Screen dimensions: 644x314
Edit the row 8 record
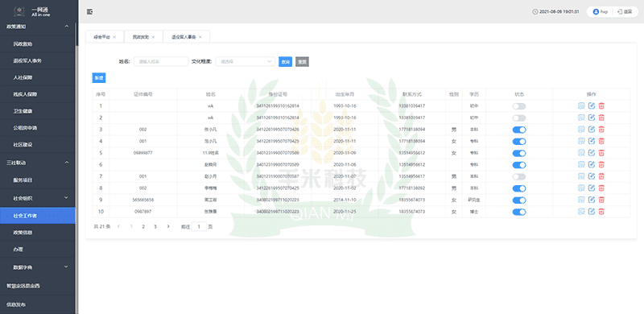point(592,188)
